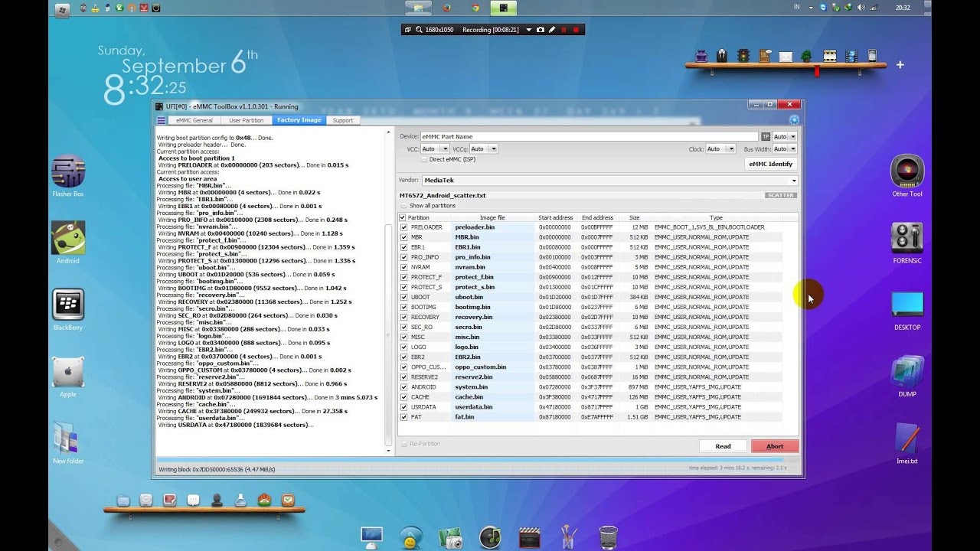This screenshot has width=980, height=551.
Task: Click the eMMC ToolBox hamburger menu icon
Action: coord(161,120)
